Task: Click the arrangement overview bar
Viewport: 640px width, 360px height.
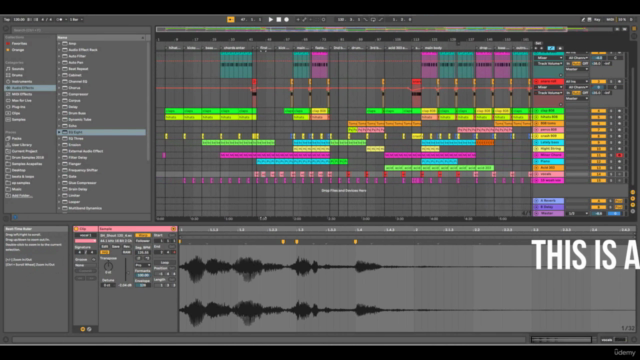Action: pos(361,29)
